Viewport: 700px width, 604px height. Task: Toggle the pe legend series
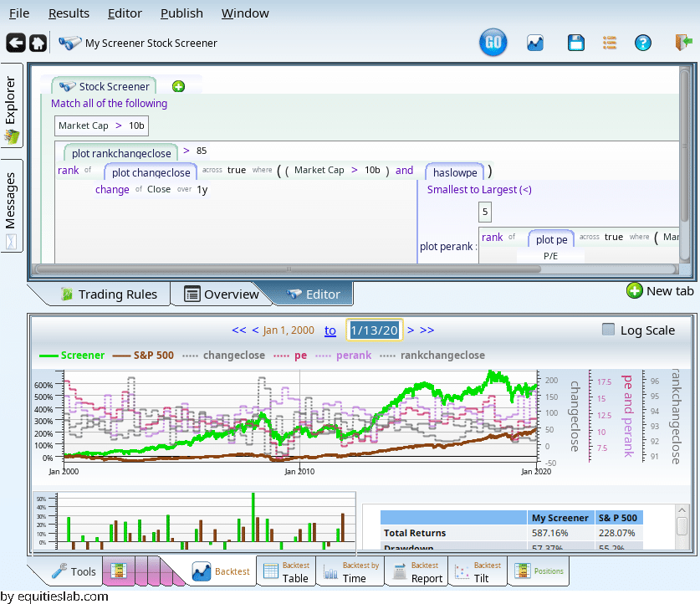coord(289,356)
